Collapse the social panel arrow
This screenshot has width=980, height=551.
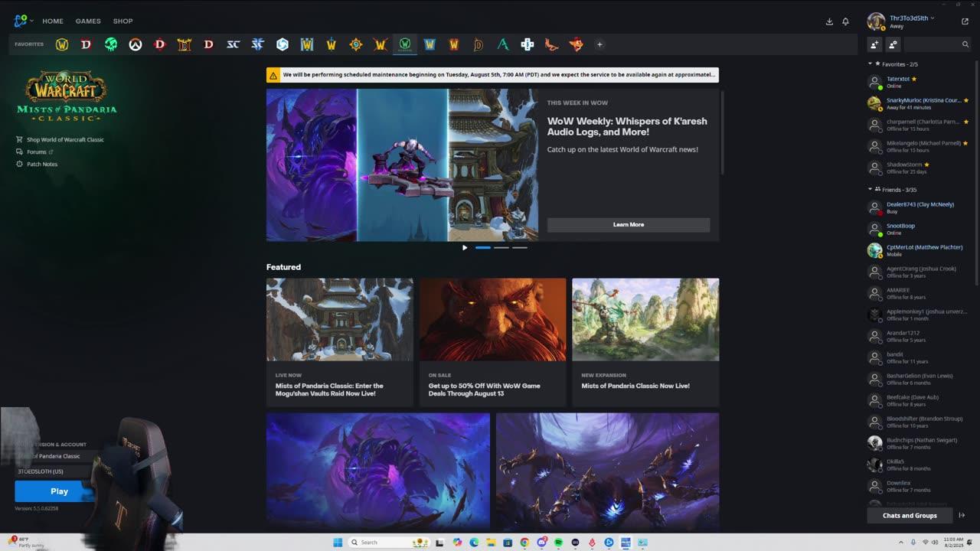(x=962, y=515)
